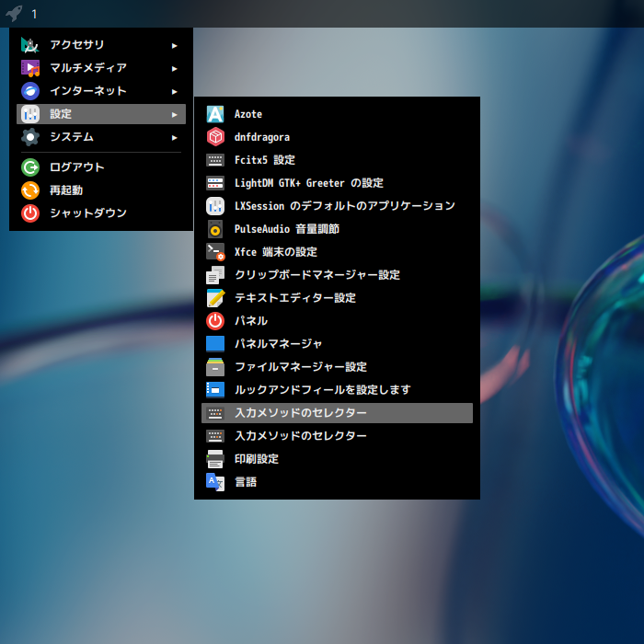Click the Xfce 端末の設定 terminal icon

point(215,252)
